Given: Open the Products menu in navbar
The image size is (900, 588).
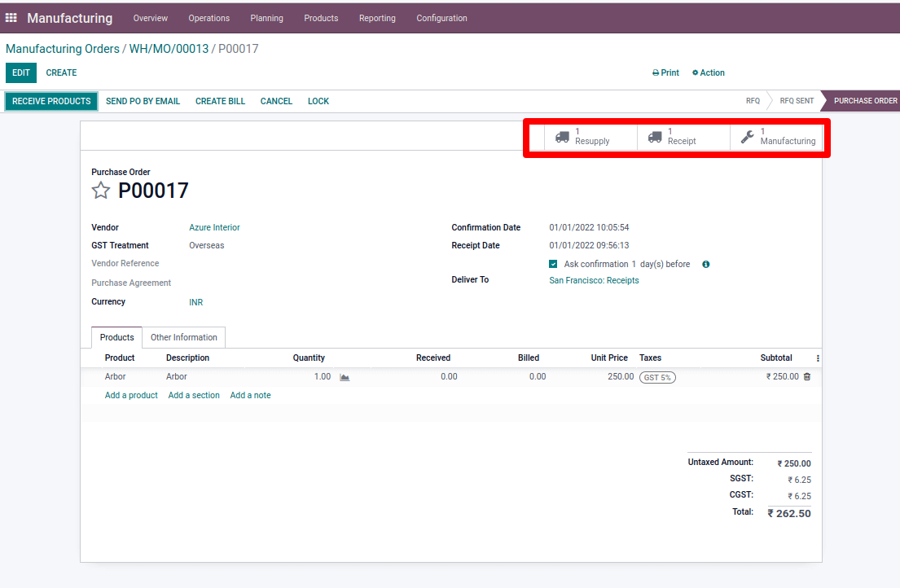Looking at the screenshot, I should point(321,19).
